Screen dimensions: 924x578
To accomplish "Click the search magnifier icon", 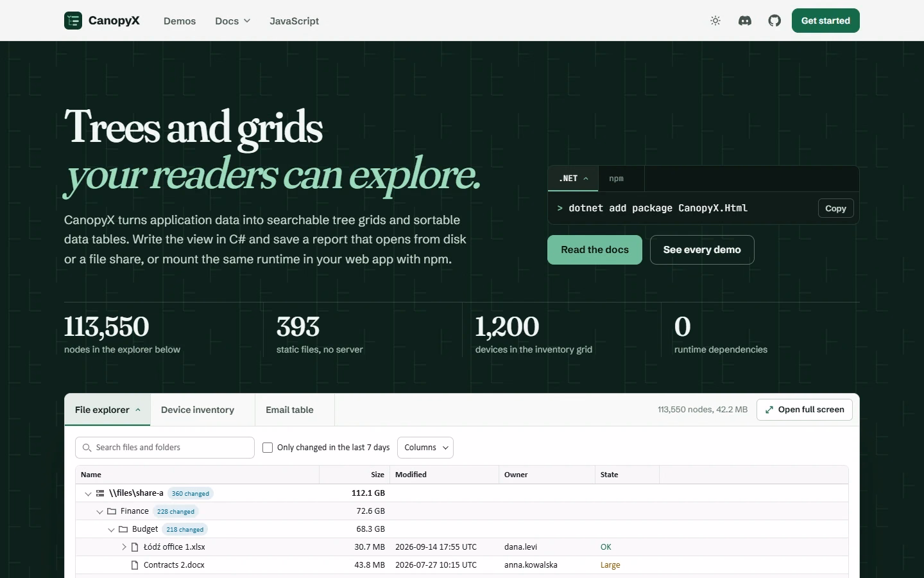I will [87, 448].
